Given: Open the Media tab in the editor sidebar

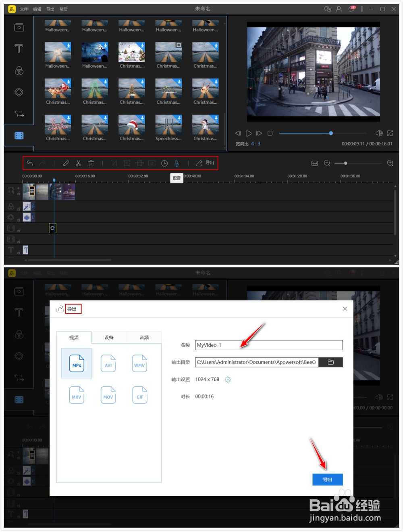Looking at the screenshot, I should [19, 27].
